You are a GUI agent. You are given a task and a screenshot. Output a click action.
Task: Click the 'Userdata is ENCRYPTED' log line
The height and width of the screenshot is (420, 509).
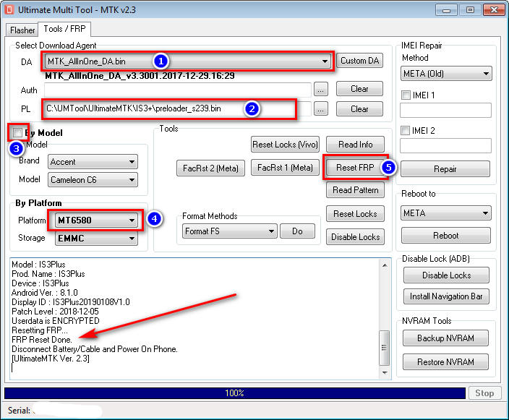click(x=55, y=321)
